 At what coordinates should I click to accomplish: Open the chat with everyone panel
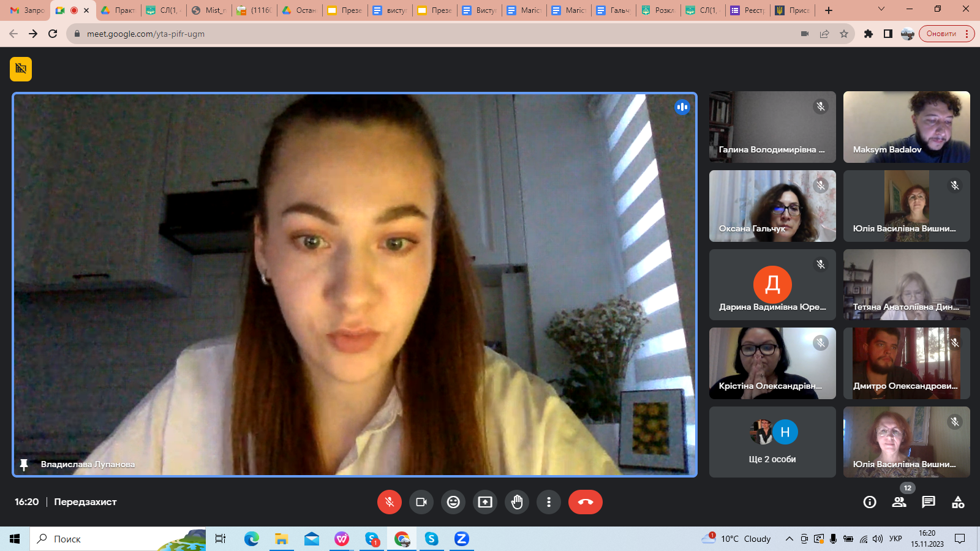click(929, 502)
